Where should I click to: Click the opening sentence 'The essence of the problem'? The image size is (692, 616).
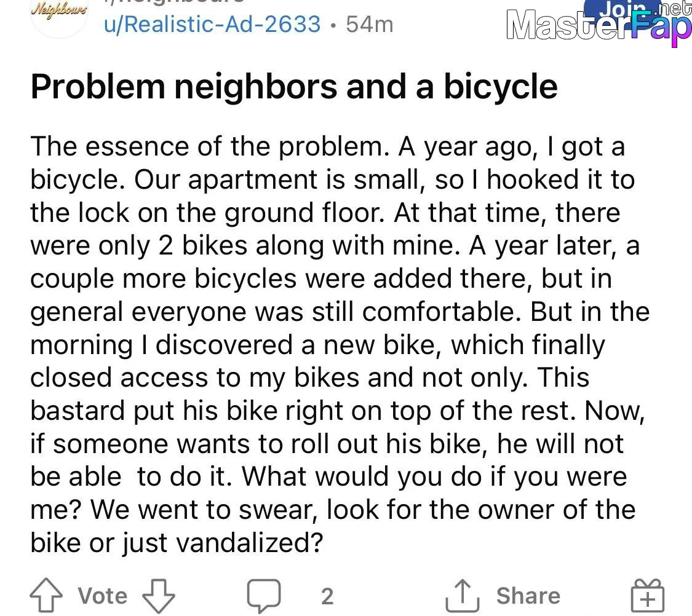(x=209, y=146)
